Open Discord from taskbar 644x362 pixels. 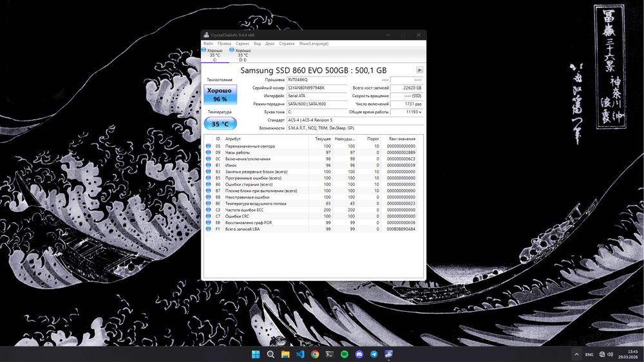click(x=359, y=354)
